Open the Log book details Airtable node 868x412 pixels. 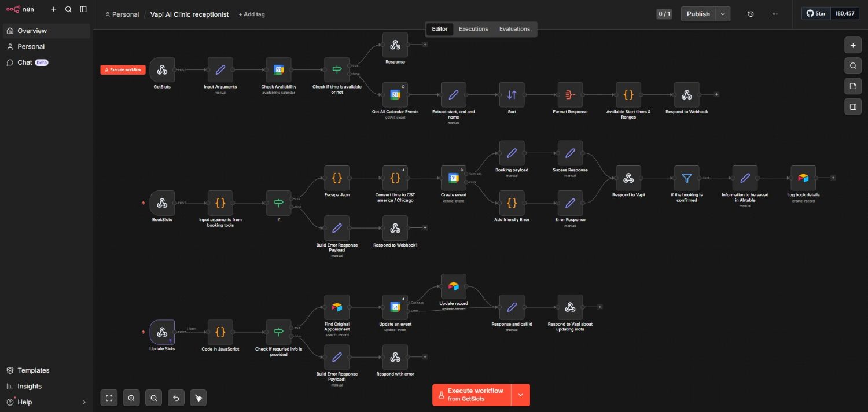tap(803, 178)
